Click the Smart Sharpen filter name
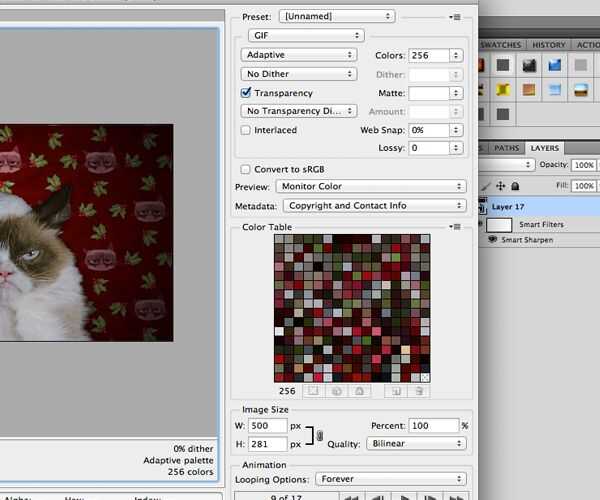This screenshot has height=500, width=600. click(527, 240)
